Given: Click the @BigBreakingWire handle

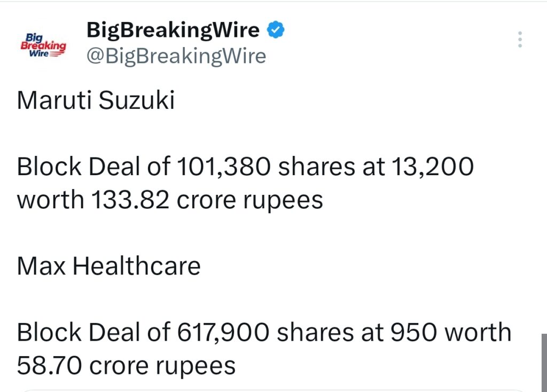Looking at the screenshot, I should click(x=176, y=56).
